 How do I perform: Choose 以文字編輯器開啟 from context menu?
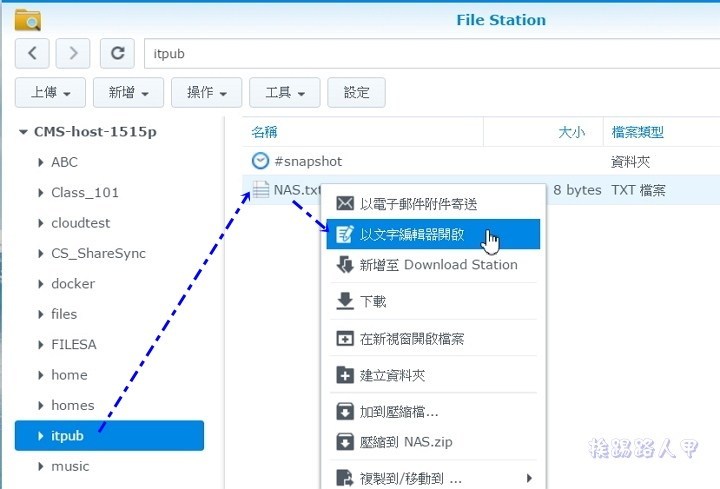click(x=433, y=234)
